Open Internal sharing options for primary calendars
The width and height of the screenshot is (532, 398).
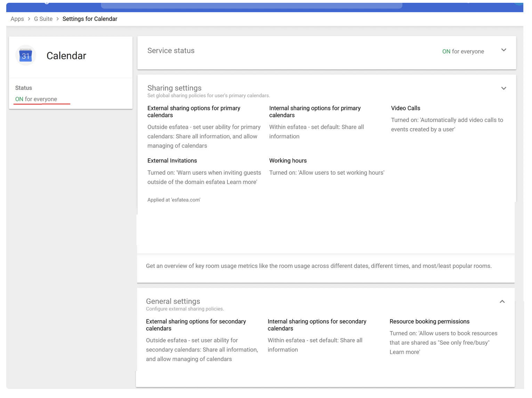(315, 112)
